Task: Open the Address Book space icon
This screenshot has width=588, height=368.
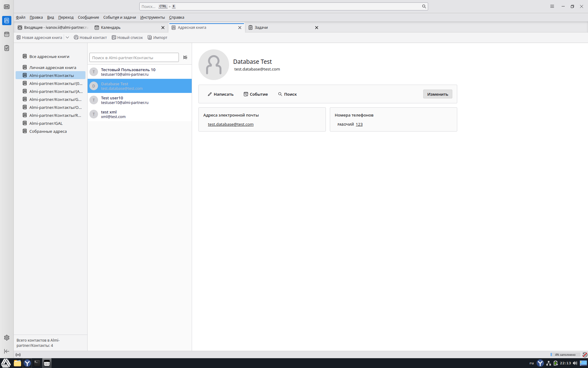Action: (7, 21)
